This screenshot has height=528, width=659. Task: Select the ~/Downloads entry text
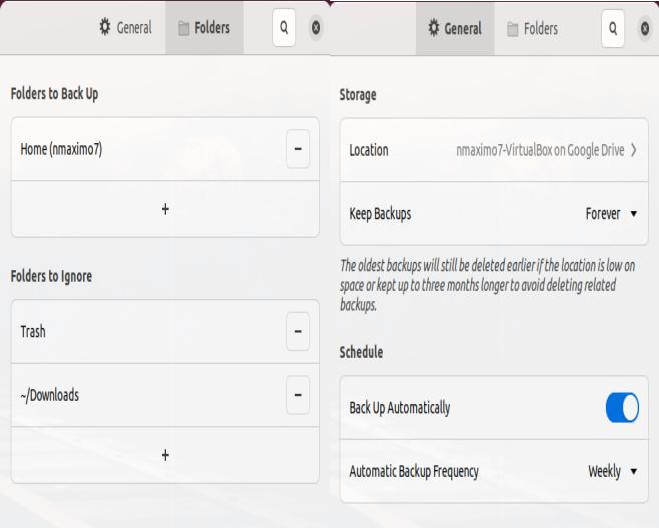(x=50, y=395)
